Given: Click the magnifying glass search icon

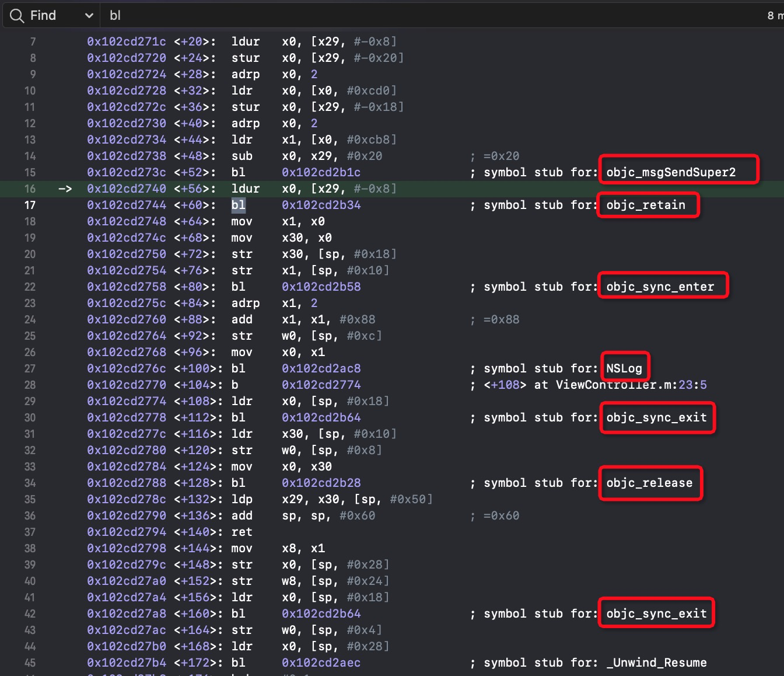Looking at the screenshot, I should (17, 16).
